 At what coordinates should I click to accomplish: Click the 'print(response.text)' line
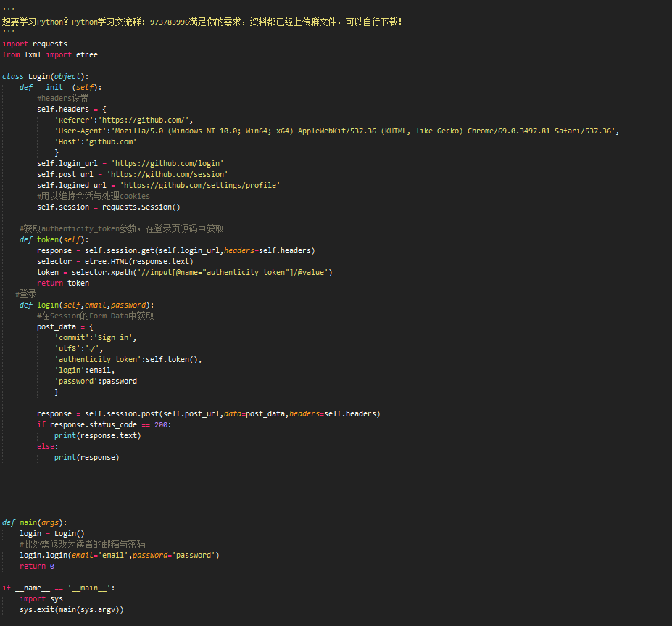click(98, 436)
